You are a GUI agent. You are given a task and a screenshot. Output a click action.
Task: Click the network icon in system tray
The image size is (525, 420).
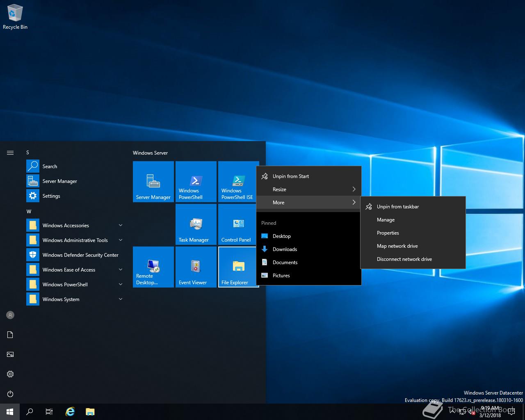pyautogui.click(x=462, y=412)
